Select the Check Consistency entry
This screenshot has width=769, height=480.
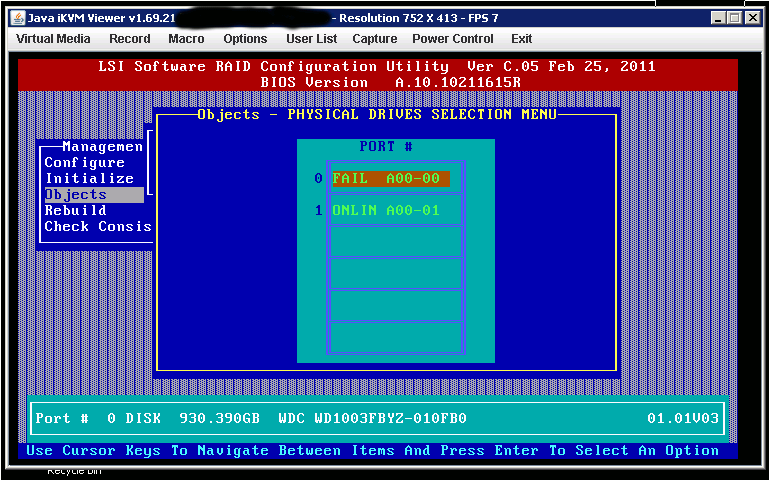tap(97, 227)
